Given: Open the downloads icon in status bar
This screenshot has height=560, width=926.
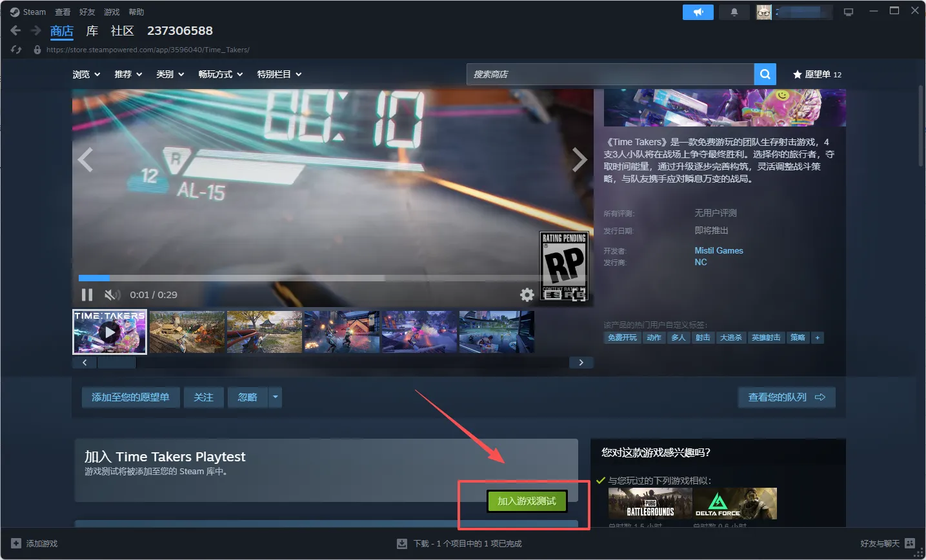Looking at the screenshot, I should click(x=402, y=543).
